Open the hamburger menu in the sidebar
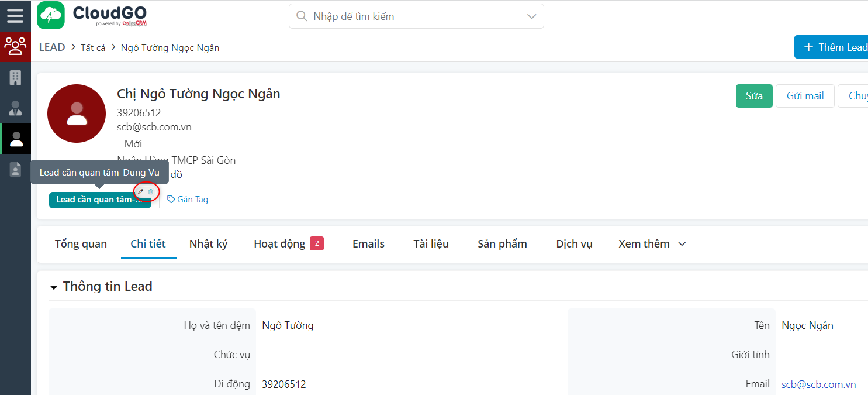Viewport: 868px width, 395px height. pyautogui.click(x=15, y=15)
